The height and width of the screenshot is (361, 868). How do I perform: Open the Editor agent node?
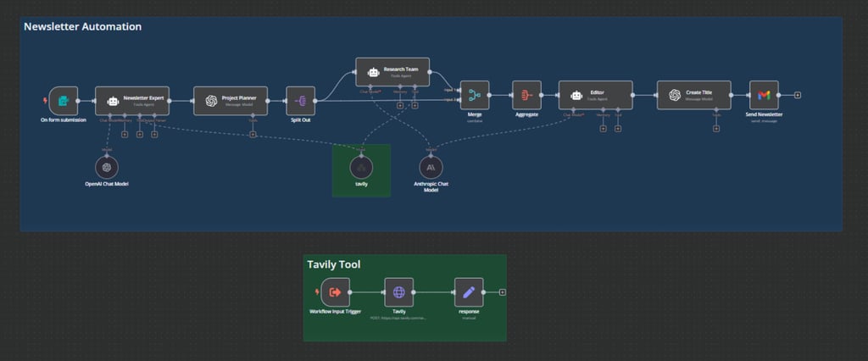click(596, 95)
